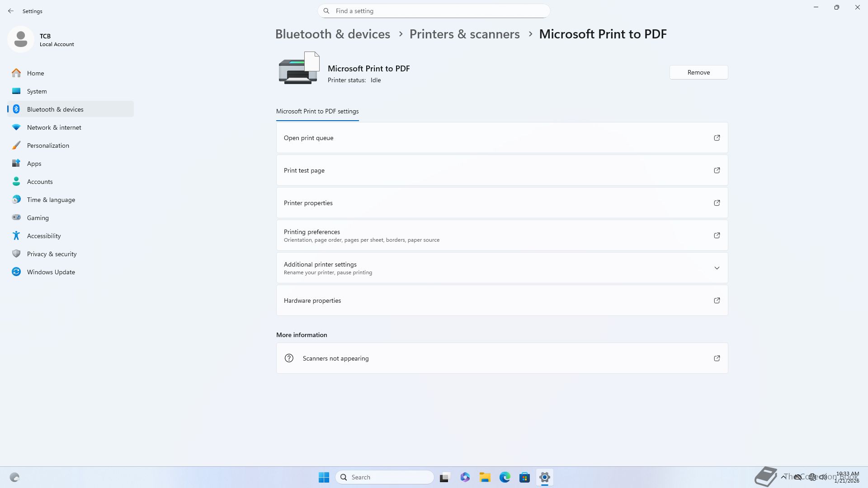This screenshot has width=868, height=488.
Task: Open Privacy & security settings
Action: 52,254
